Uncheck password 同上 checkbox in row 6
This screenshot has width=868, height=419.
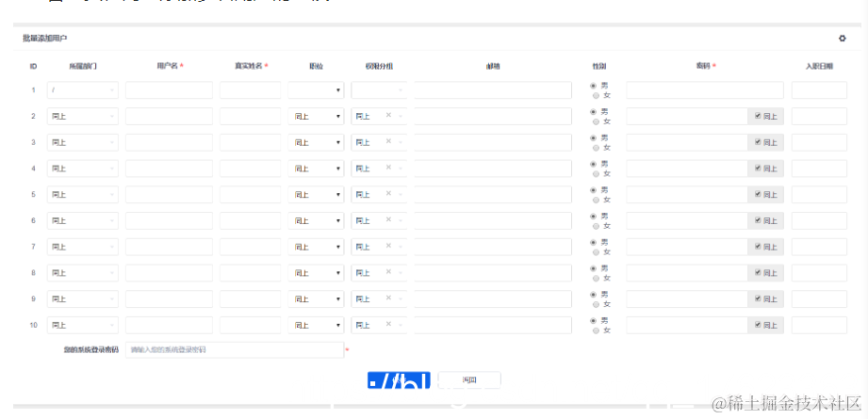758,220
